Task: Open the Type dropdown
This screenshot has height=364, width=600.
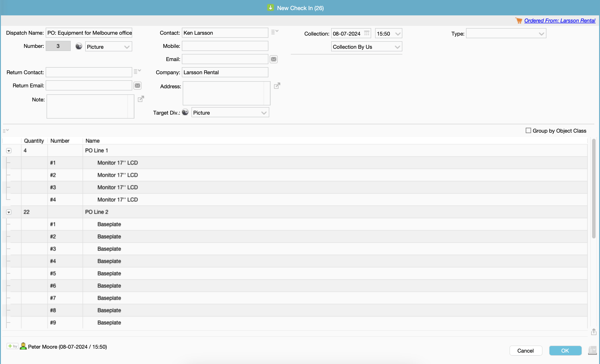Action: coord(506,34)
